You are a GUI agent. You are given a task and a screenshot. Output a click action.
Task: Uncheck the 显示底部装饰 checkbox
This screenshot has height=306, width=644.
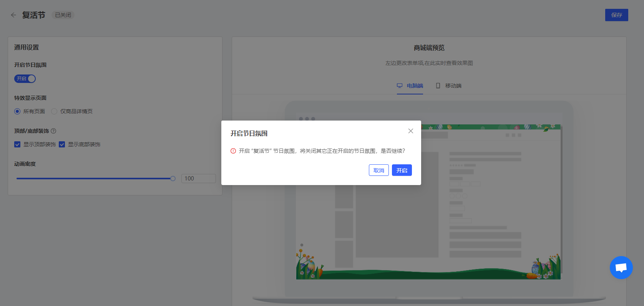click(x=62, y=144)
